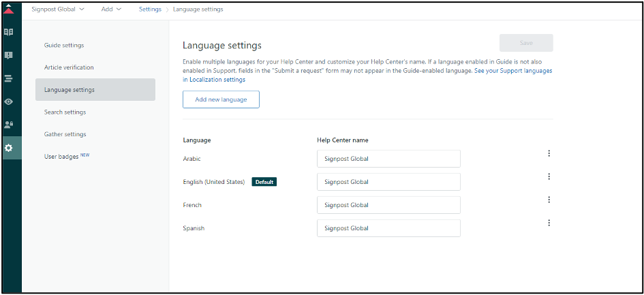Open Search settings in the side menu
The image size is (644, 295).
pos(65,112)
